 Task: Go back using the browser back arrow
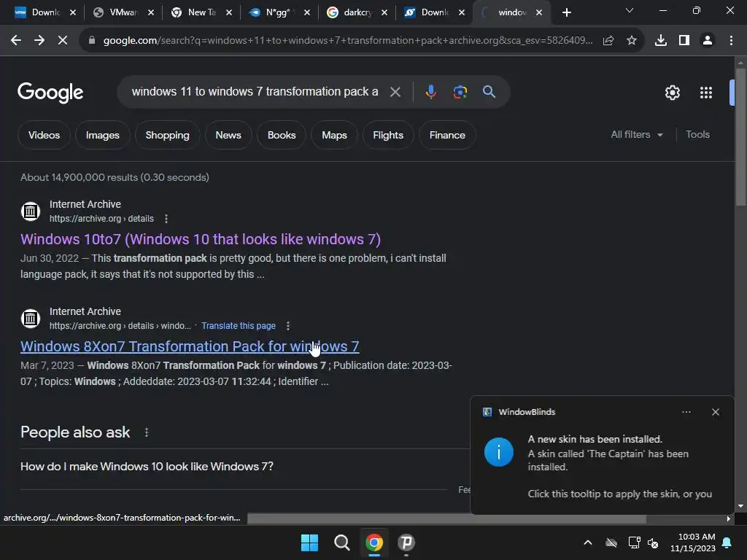pyautogui.click(x=16, y=41)
